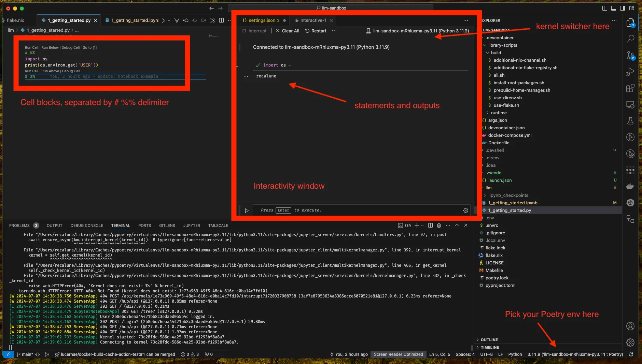
Task: Open docker-compose.yml in Explorer
Action: coord(510,135)
